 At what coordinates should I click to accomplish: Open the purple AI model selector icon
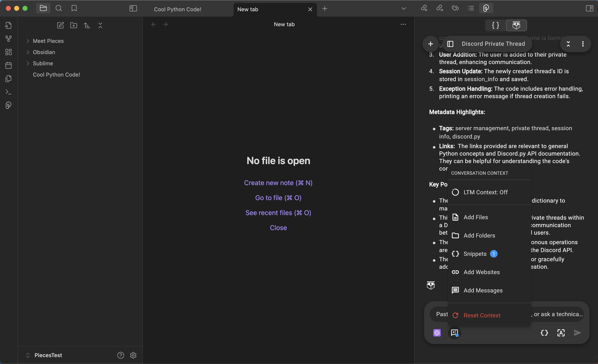pyautogui.click(x=437, y=333)
